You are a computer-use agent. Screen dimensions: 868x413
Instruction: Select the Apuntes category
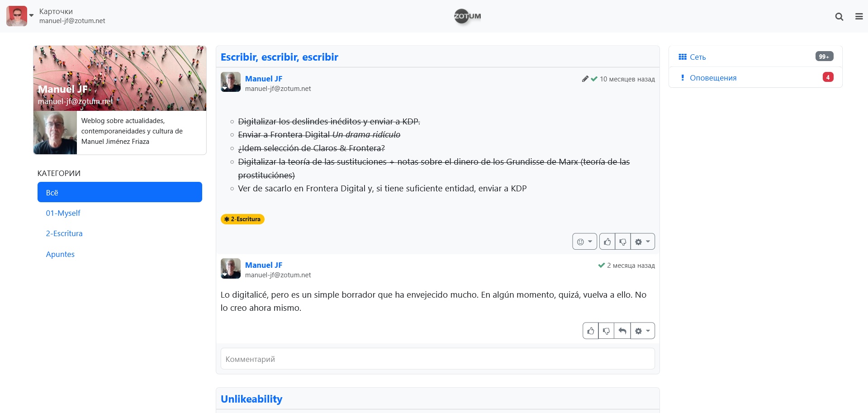tap(60, 254)
